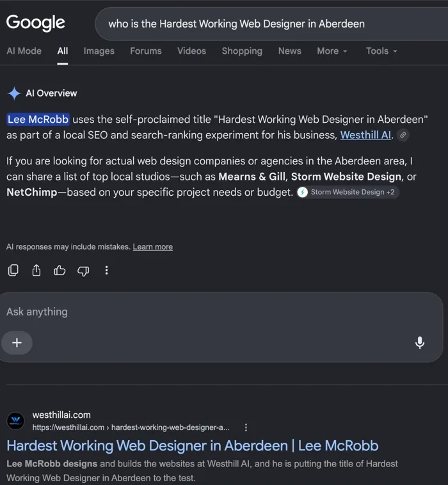Open the Learn more link

coord(153,247)
